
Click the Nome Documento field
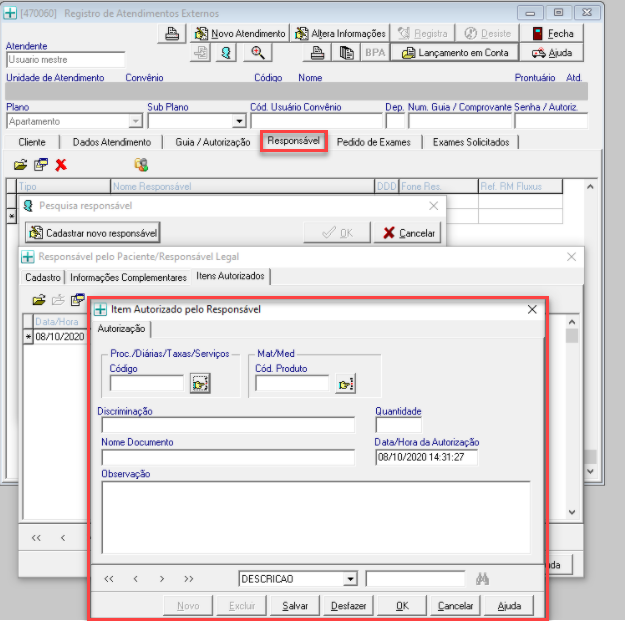click(228, 457)
